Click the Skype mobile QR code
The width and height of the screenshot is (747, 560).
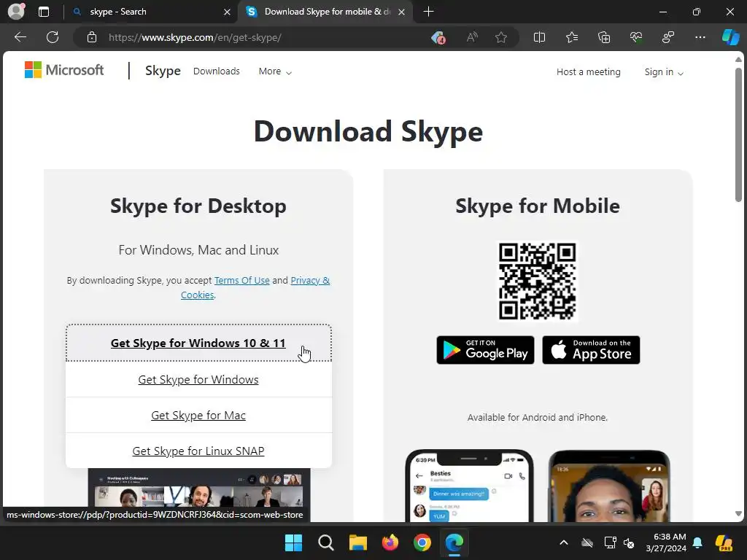coord(538,281)
